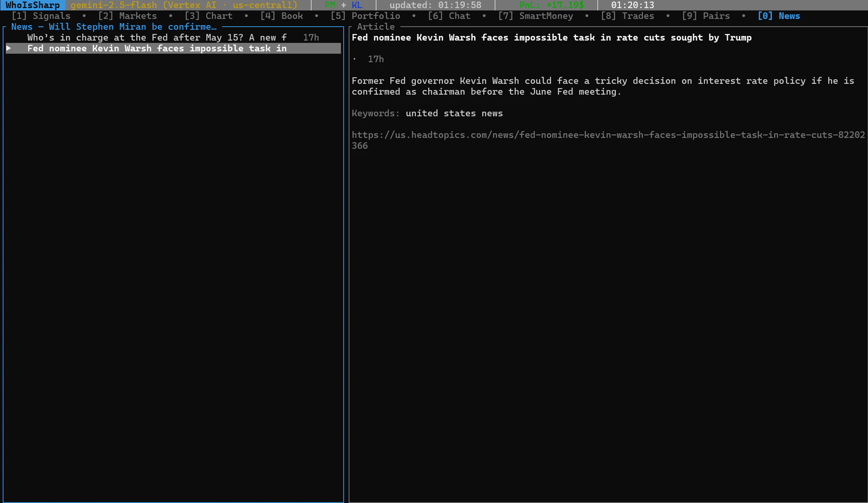Switch to the [1] Signals tab
Image resolution: width=868 pixels, height=503 pixels.
[x=41, y=16]
